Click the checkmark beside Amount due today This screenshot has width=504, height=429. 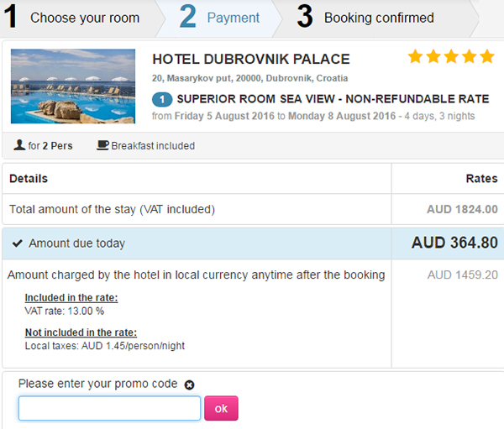(18, 243)
